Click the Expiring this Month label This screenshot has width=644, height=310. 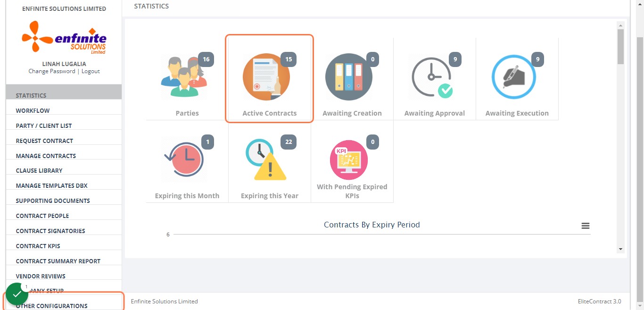pyautogui.click(x=187, y=196)
